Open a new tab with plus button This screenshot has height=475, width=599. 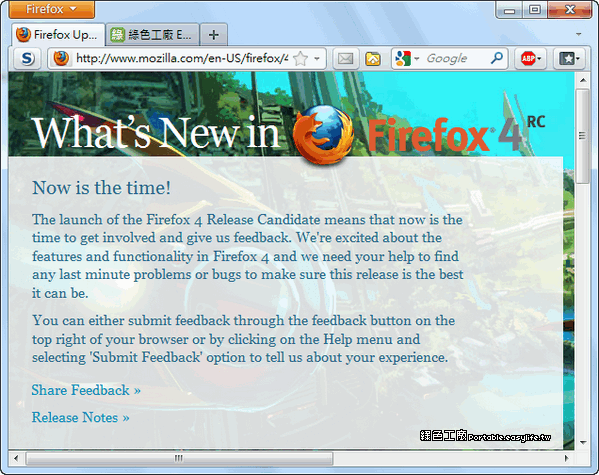[x=214, y=35]
